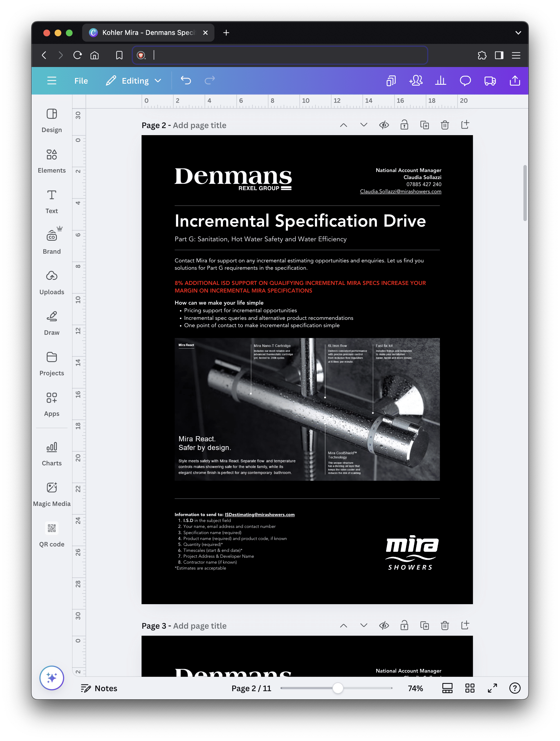Viewport: 560px width, 741px height.
Task: Redo the last undone action
Action: tap(210, 81)
